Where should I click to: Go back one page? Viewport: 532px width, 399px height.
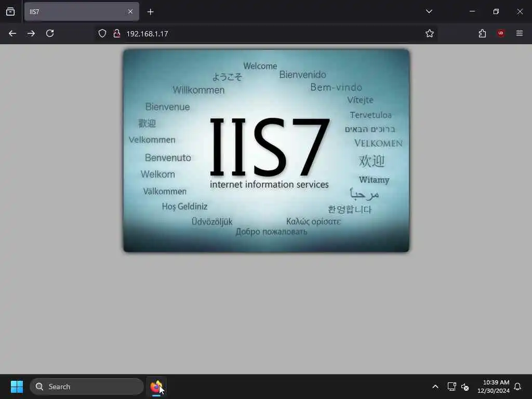coord(12,33)
